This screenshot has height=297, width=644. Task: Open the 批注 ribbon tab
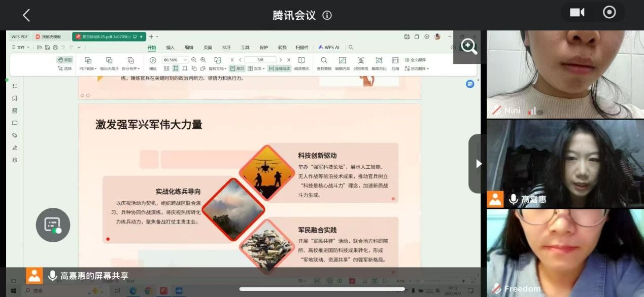tap(226, 48)
